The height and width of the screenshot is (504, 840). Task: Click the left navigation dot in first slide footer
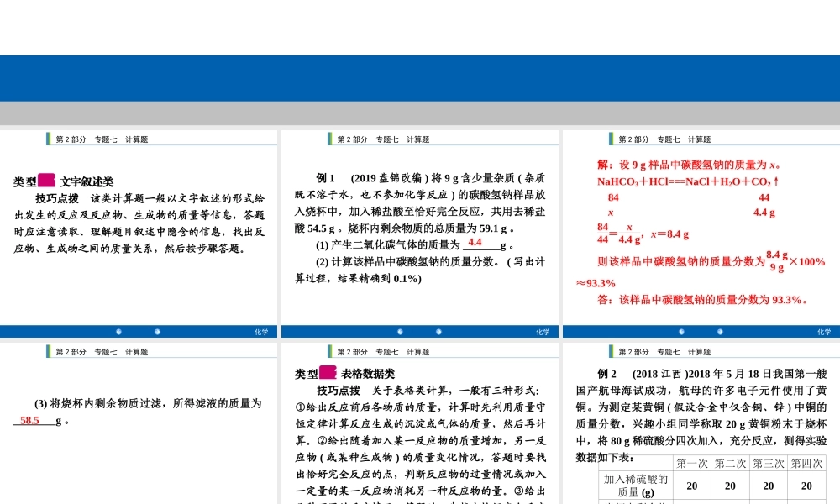[118, 332]
